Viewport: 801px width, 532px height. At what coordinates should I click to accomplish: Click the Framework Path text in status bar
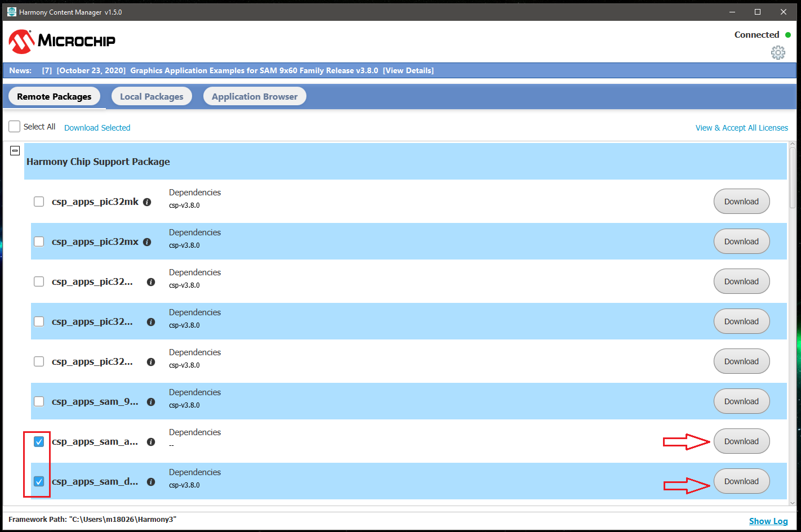[x=92, y=519]
